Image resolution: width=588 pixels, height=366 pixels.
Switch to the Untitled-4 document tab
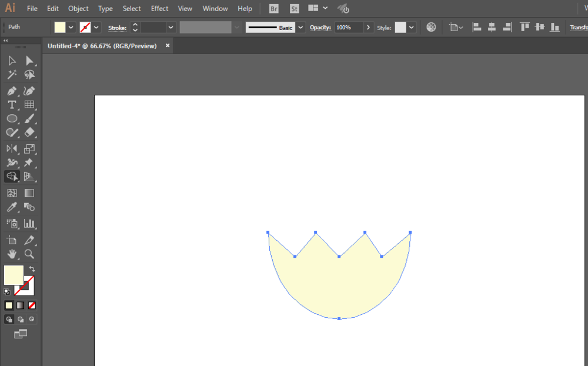[102, 46]
